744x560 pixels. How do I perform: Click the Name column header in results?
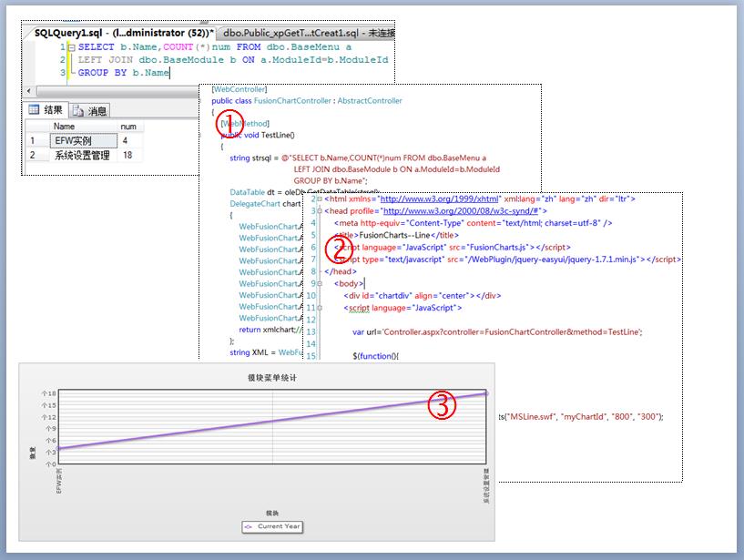coord(64,127)
